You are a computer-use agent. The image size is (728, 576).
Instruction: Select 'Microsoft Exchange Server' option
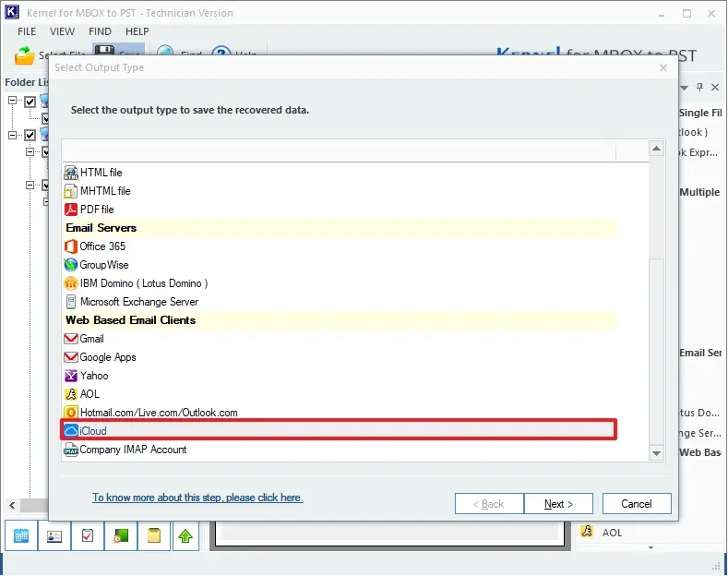pos(139,302)
